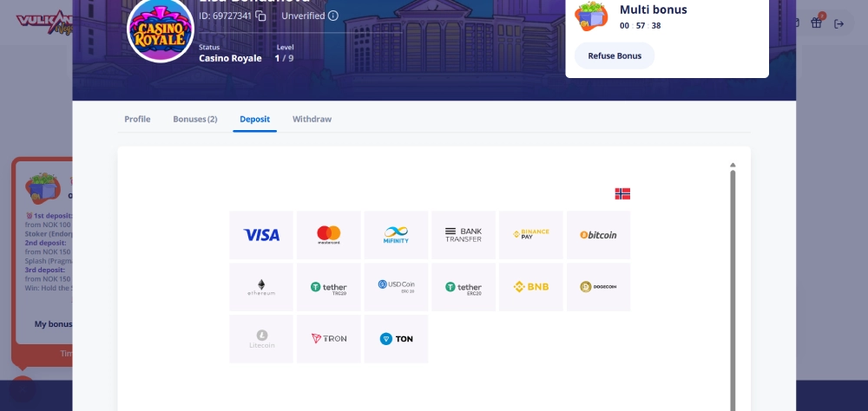Click the Casino Royale avatar image
This screenshot has width=868, height=411.
161,29
